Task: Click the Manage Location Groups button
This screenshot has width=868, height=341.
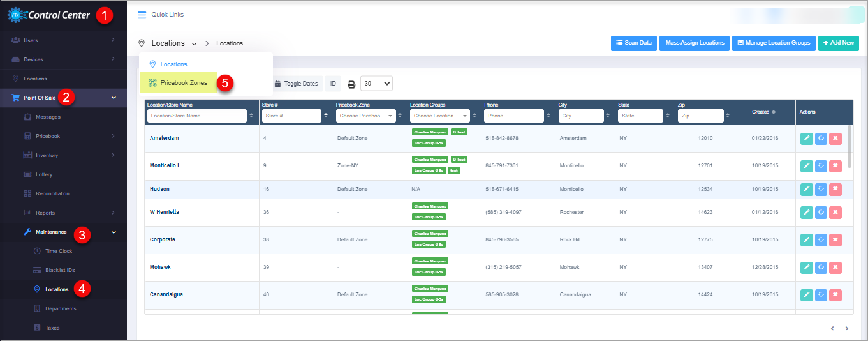Action: pyautogui.click(x=773, y=43)
